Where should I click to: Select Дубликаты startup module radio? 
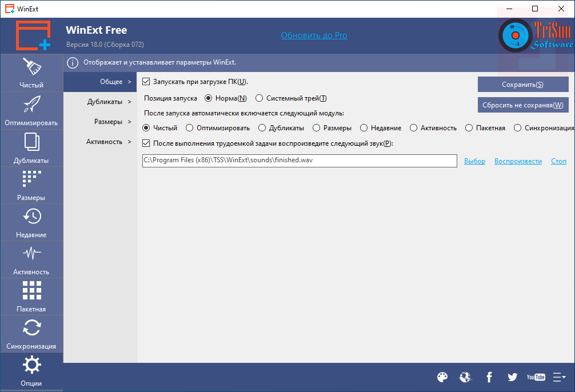click(262, 128)
